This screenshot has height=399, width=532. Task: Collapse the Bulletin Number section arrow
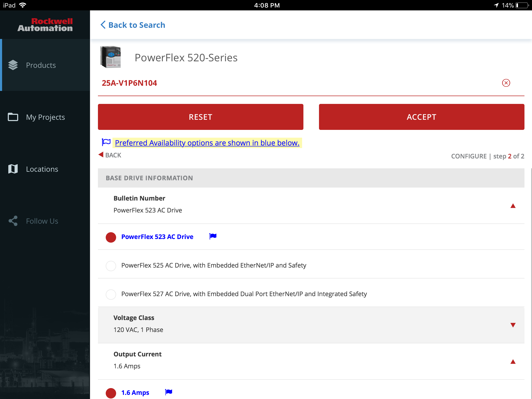tap(513, 206)
